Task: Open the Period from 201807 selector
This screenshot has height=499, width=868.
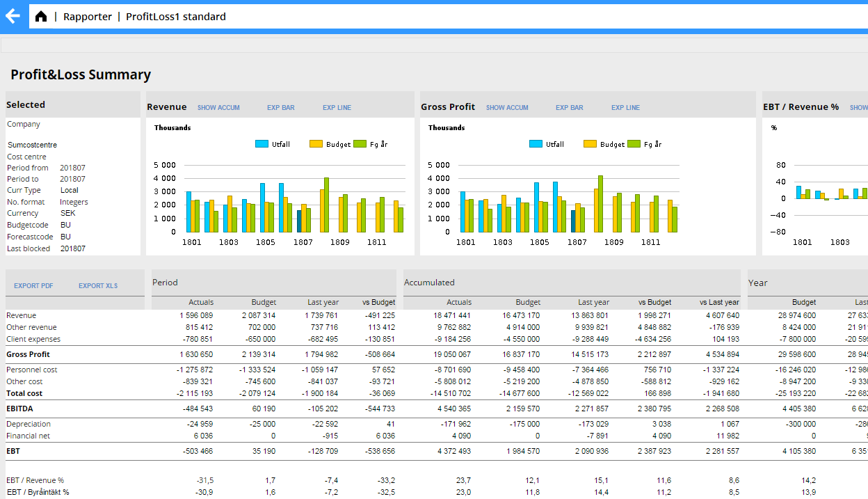Action: (x=72, y=168)
